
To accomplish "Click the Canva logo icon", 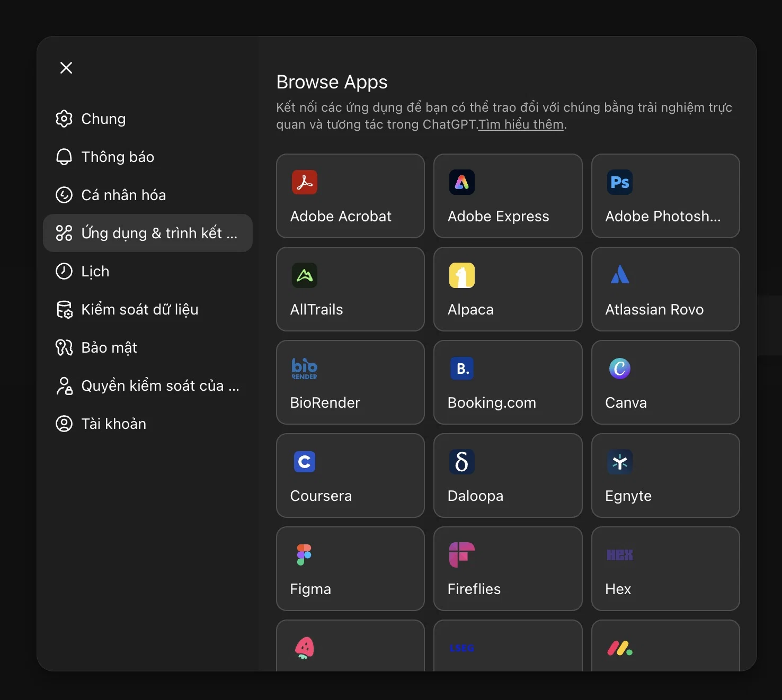I will (x=620, y=369).
